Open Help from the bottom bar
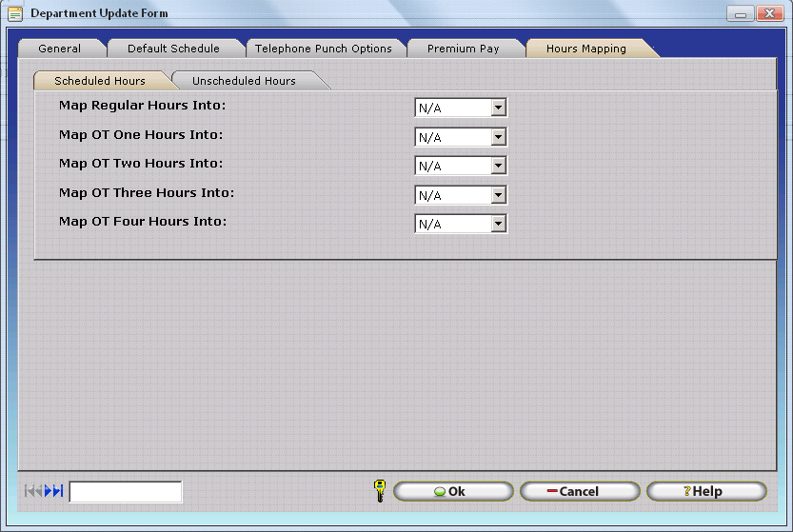The height and width of the screenshot is (532, 793). point(705,491)
